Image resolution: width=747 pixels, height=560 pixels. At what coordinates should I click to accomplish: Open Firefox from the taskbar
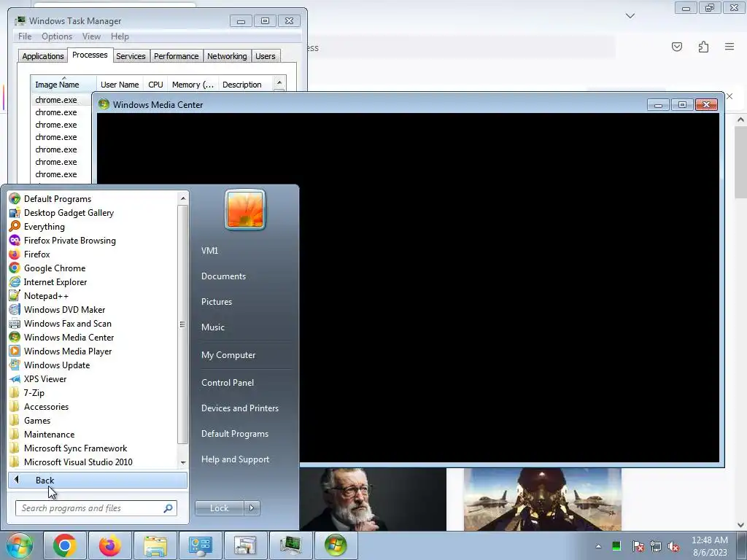109,545
